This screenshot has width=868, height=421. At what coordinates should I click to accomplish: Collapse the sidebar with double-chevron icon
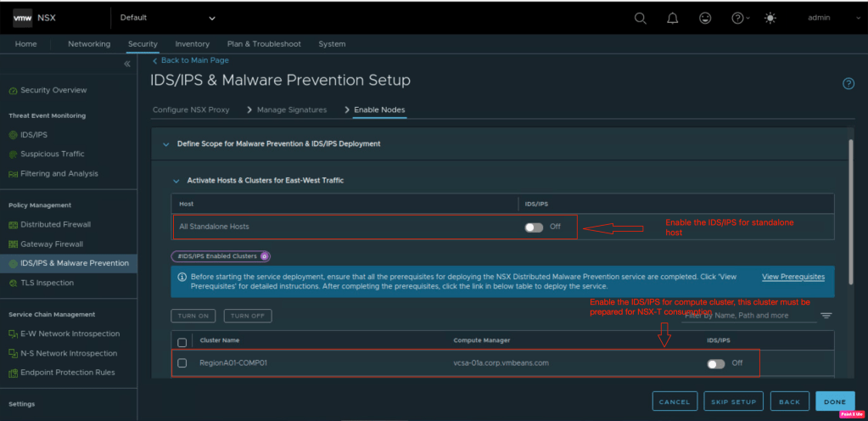(x=127, y=64)
